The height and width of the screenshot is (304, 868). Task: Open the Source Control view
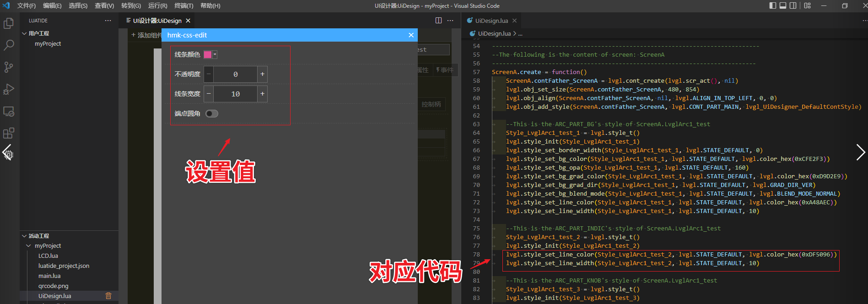[x=9, y=67]
